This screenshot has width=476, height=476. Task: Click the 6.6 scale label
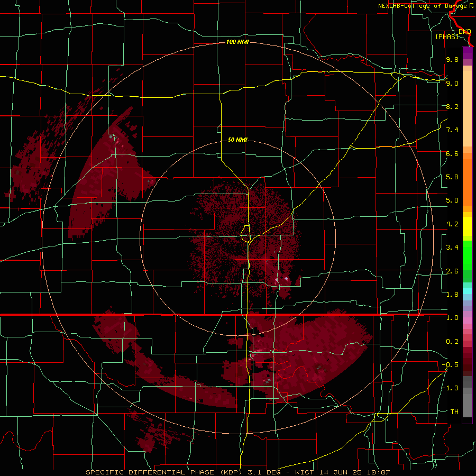point(452,153)
